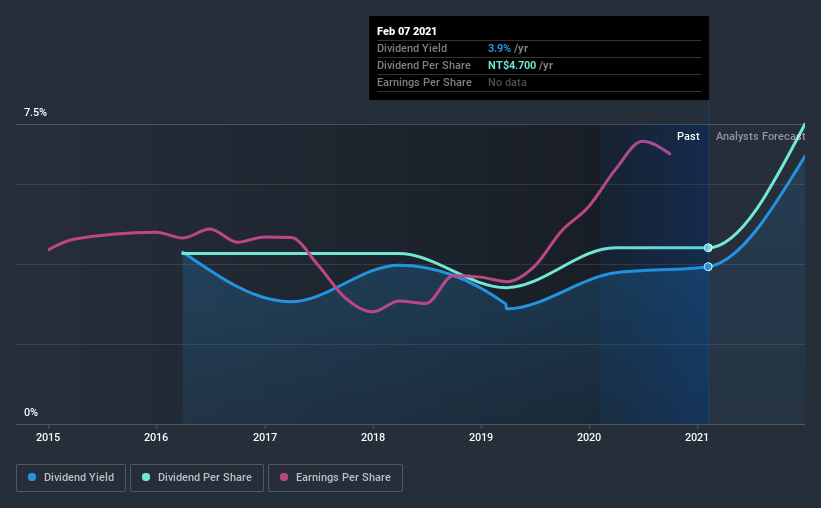The width and height of the screenshot is (821, 508).
Task: Click the NT$4.700 dividend per share value
Action: (x=512, y=65)
